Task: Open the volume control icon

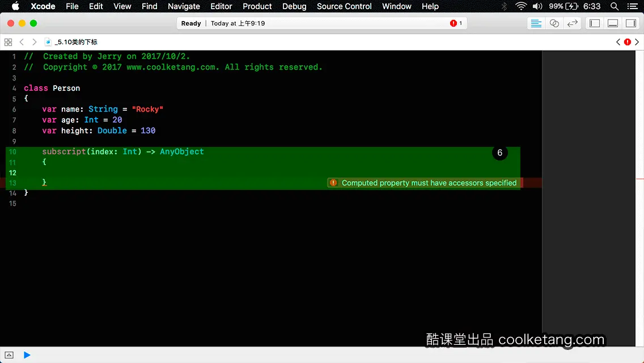Action: (537, 6)
